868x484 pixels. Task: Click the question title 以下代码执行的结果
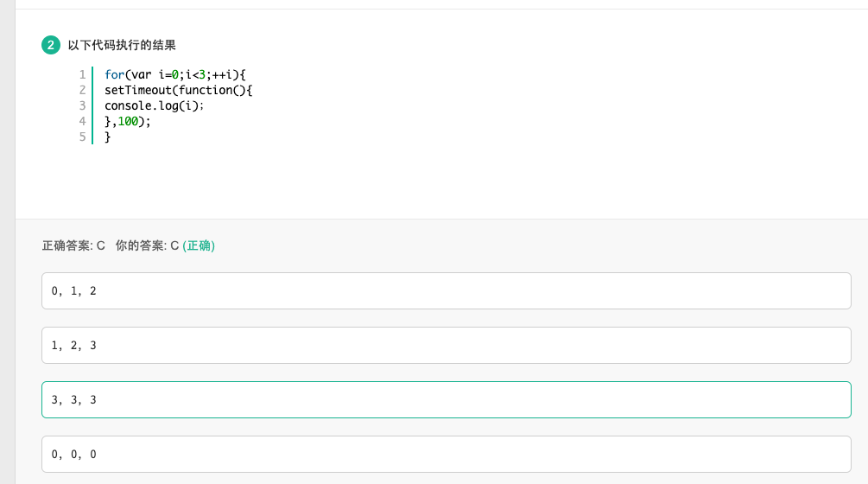coord(122,45)
